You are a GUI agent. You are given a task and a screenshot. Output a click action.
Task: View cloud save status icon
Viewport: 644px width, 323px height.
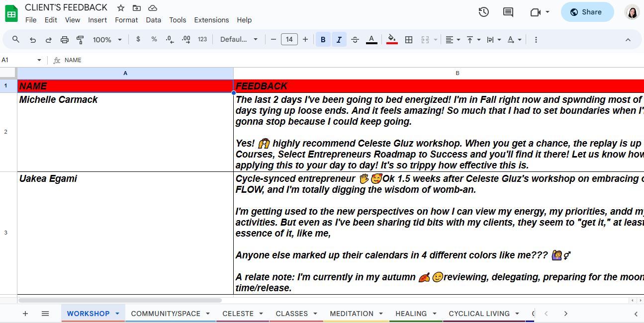(x=153, y=7)
